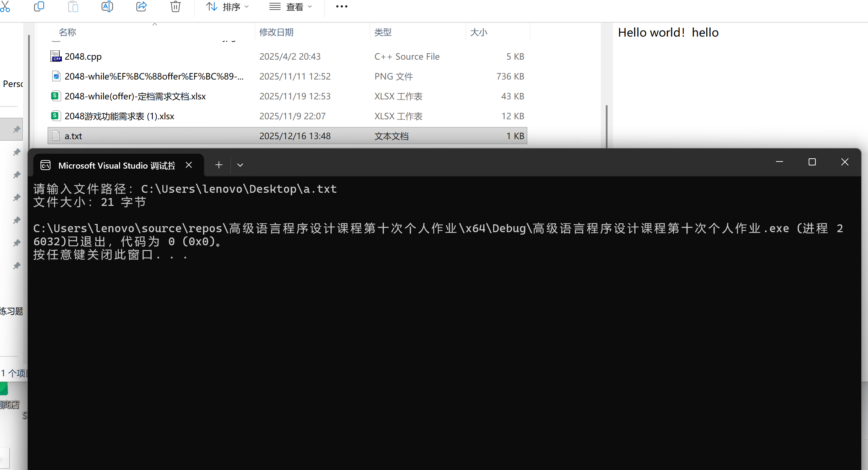Click the Cut scissors icon in toolbar
The width and height of the screenshot is (868, 470).
tap(5, 6)
